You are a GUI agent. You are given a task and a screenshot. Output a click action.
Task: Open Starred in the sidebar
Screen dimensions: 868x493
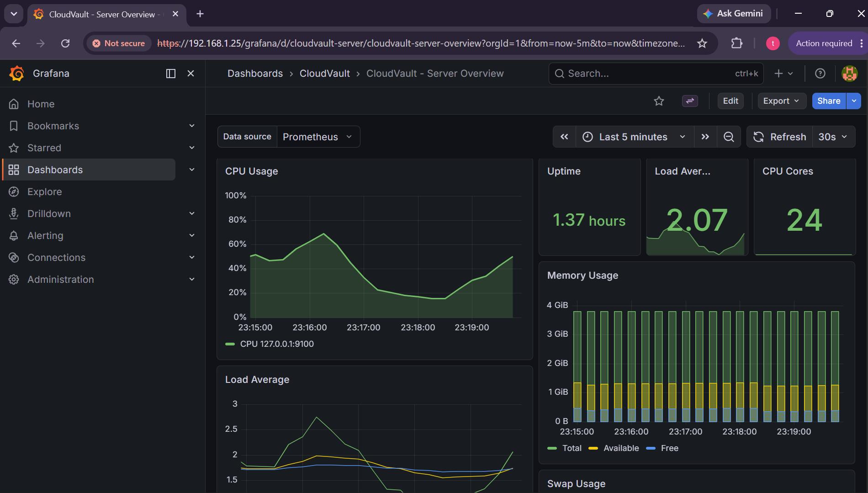pyautogui.click(x=44, y=148)
